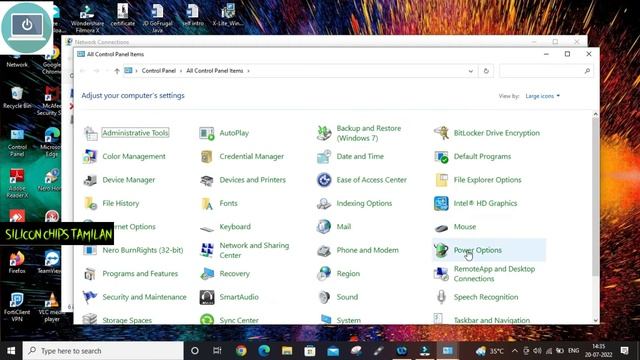Viewport: 640px width, 360px height.
Task: Expand chevron after Control Panel breadcrumb
Action: 181,71
